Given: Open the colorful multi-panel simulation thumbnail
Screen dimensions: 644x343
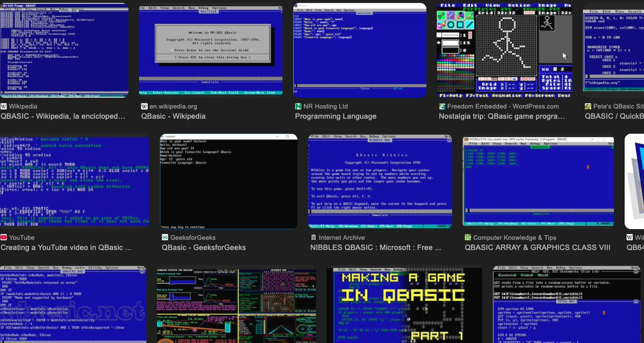Looking at the screenshot, I should pos(236,306).
